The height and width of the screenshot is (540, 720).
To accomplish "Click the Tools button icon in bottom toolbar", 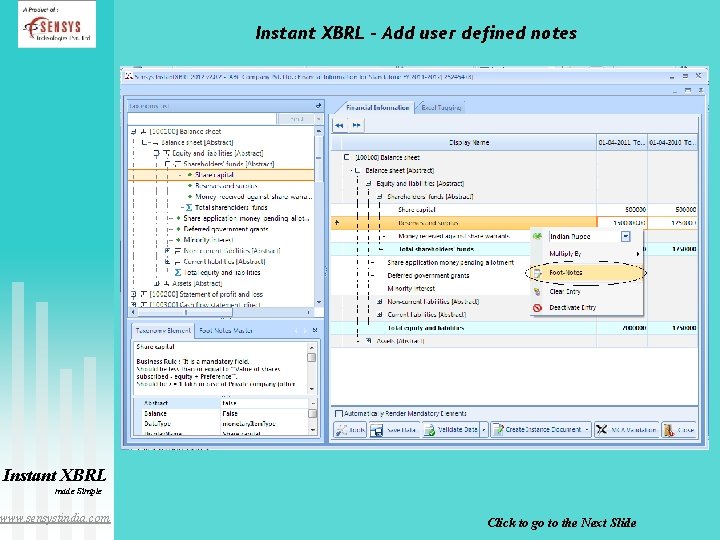I will click(x=341, y=430).
